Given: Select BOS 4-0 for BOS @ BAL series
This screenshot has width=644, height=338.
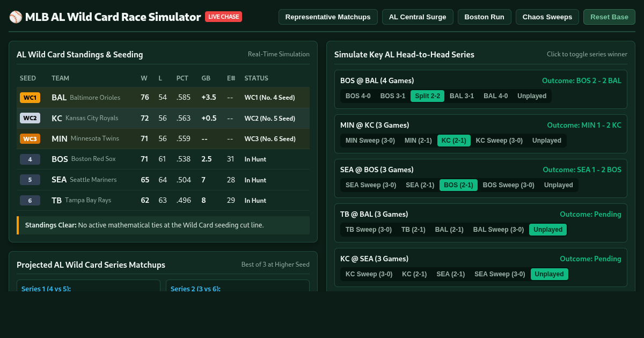Looking at the screenshot, I should tap(358, 96).
